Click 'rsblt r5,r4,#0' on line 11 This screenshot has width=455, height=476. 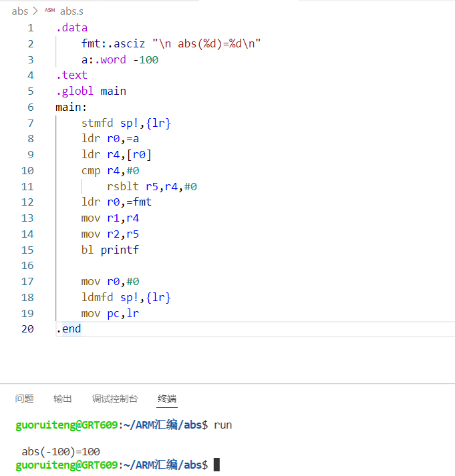[x=152, y=186]
